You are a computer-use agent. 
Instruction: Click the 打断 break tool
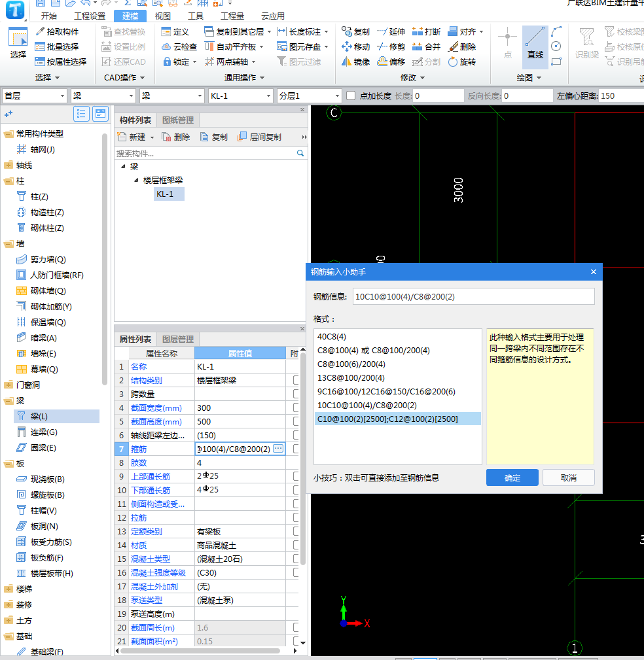coord(426,31)
